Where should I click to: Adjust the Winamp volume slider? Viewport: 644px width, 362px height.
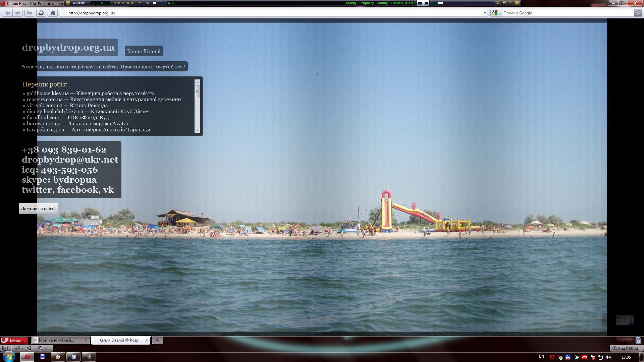pos(155,3)
